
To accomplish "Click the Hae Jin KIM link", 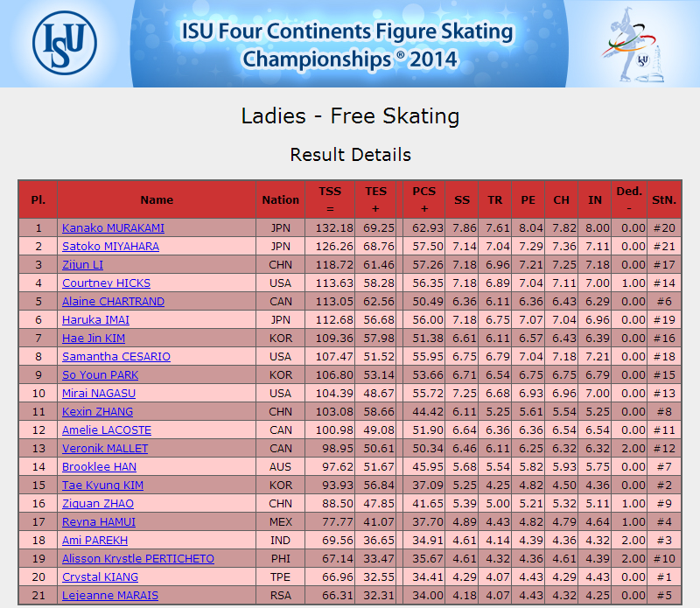I will [x=94, y=338].
